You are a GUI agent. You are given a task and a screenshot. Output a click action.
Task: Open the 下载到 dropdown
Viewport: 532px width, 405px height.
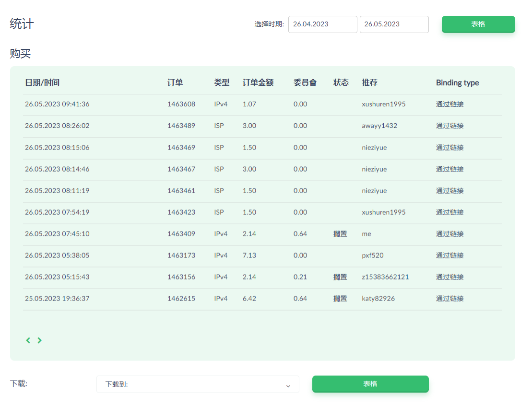(x=198, y=384)
